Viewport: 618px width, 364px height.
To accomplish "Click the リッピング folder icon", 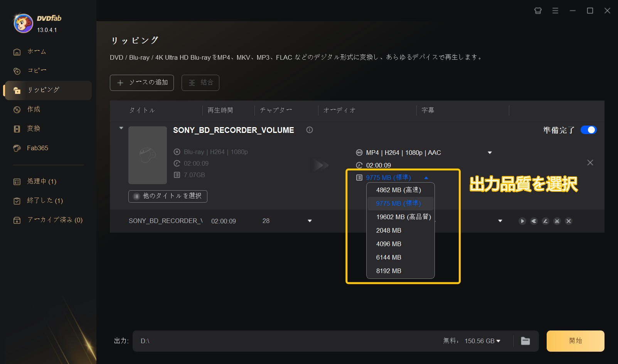I will point(17,91).
